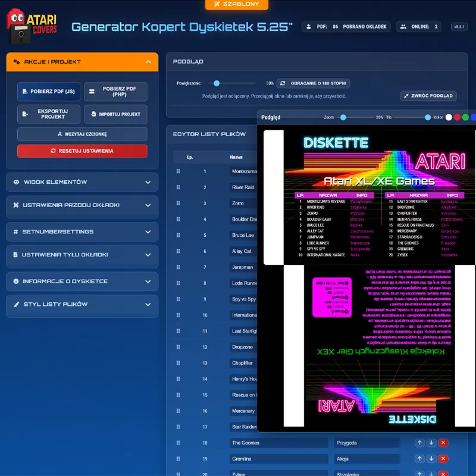Select the drag handle beside Alley Cat
The width and height of the screenshot is (476, 476).
click(178, 251)
